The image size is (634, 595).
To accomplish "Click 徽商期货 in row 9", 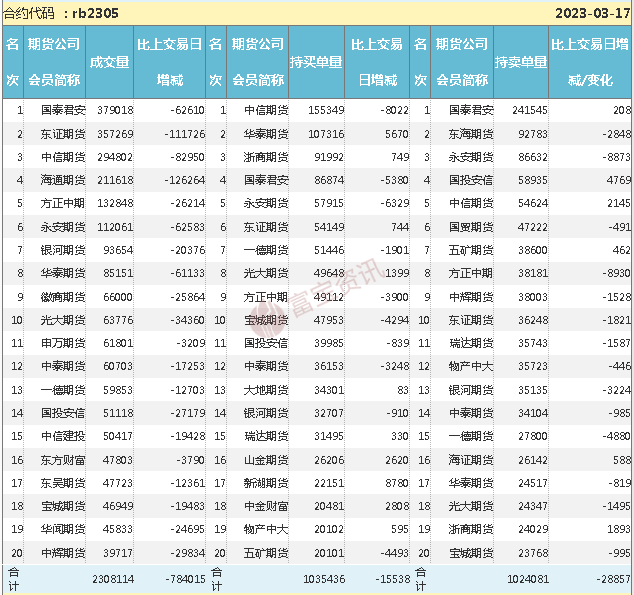I will pos(63,297).
